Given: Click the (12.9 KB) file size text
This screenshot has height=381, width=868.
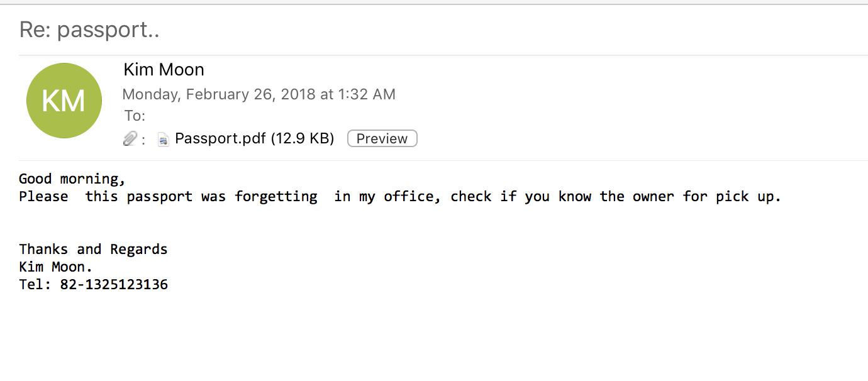Looking at the screenshot, I should pos(302,138).
